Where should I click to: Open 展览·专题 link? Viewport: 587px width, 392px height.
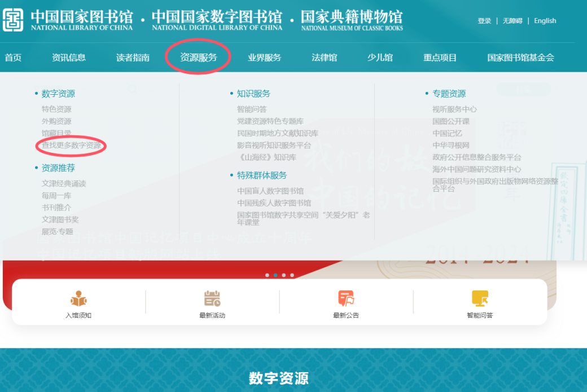tap(57, 232)
